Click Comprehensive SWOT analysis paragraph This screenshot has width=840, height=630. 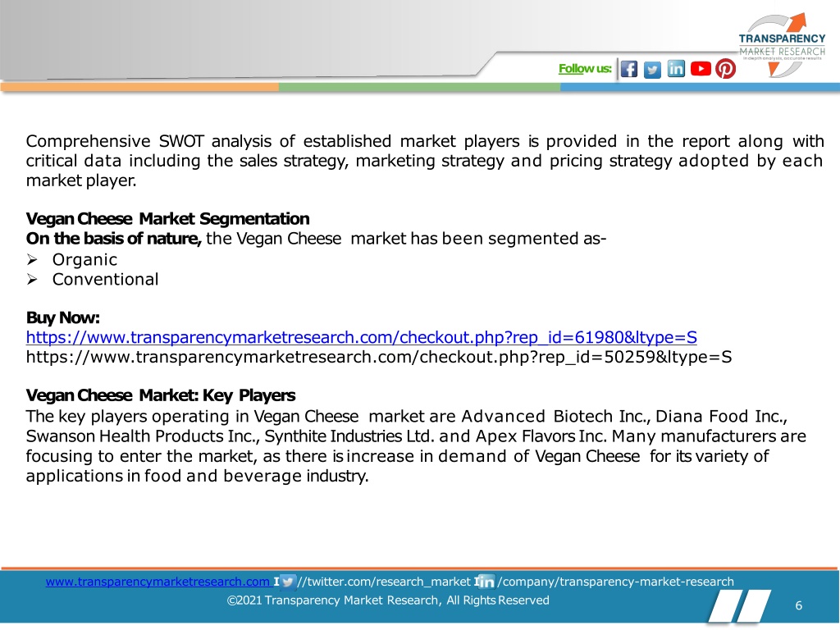tap(425, 161)
